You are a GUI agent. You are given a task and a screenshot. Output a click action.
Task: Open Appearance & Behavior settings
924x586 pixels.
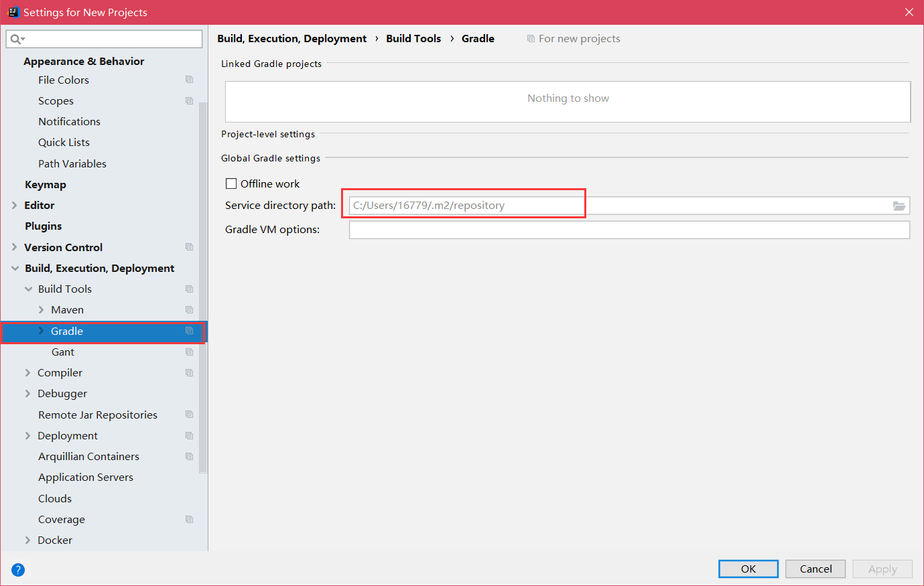[84, 62]
